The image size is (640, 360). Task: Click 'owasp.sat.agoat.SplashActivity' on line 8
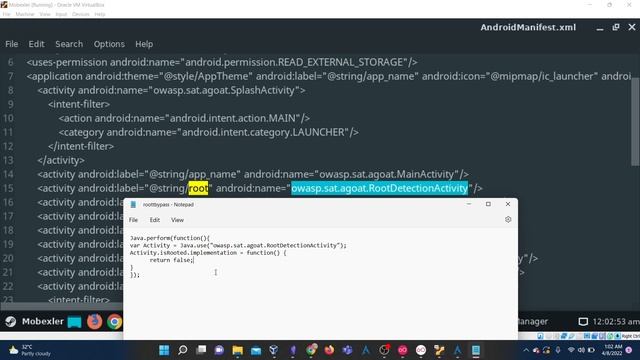pyautogui.click(x=224, y=90)
